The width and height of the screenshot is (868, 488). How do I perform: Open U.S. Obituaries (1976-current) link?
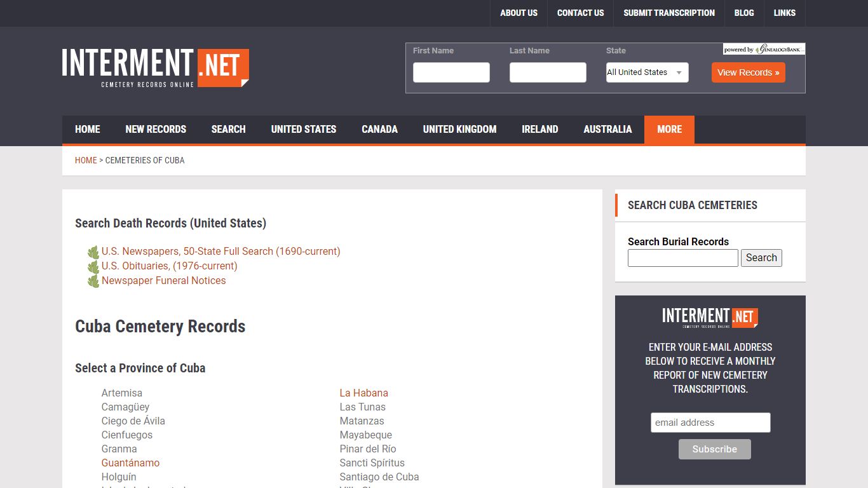[x=170, y=266]
